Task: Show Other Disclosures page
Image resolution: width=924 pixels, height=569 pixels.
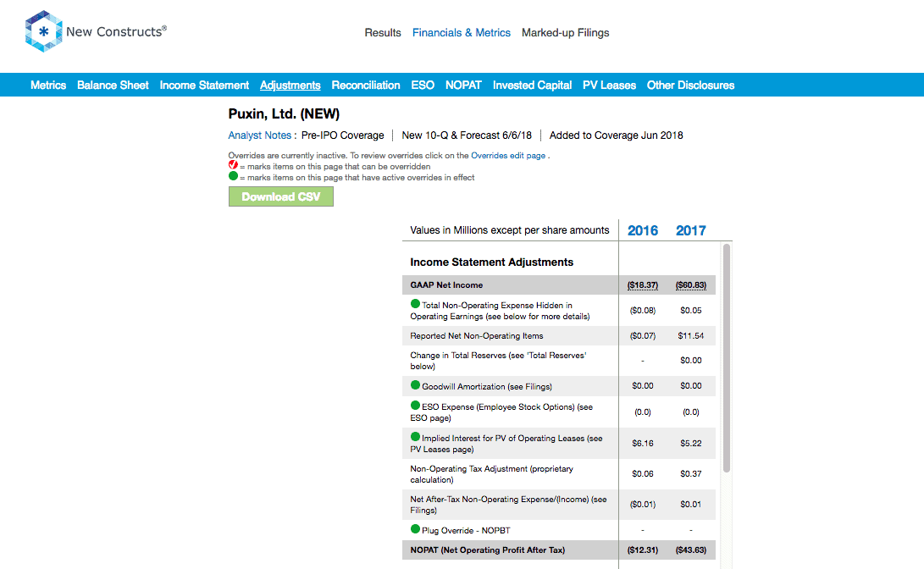Action: 690,86
